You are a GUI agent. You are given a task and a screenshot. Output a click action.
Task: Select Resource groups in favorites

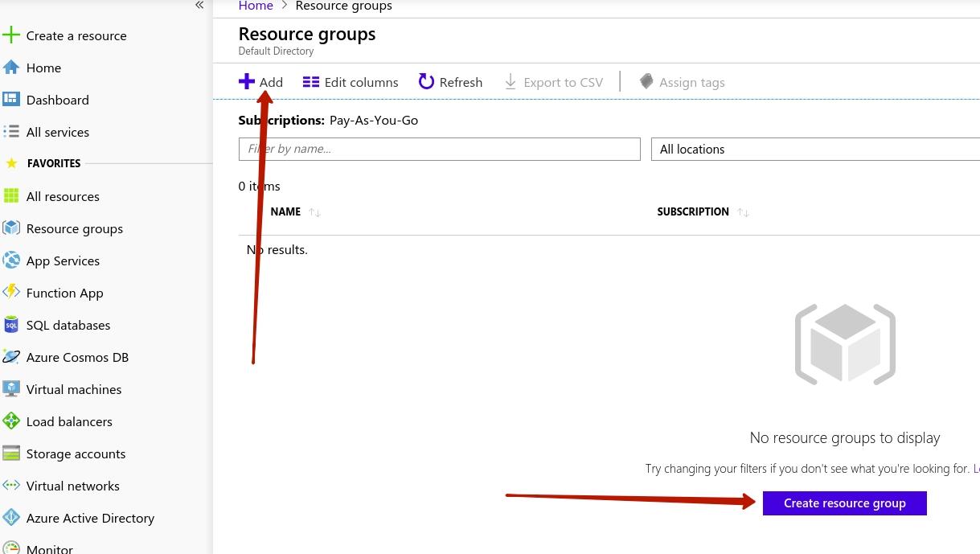point(75,228)
